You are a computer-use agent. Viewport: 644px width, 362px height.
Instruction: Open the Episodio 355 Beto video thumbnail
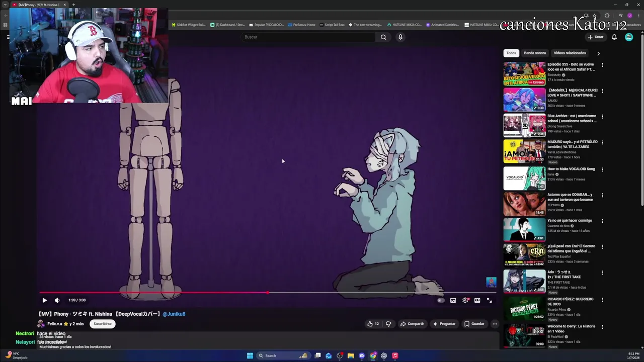pyautogui.click(x=524, y=74)
